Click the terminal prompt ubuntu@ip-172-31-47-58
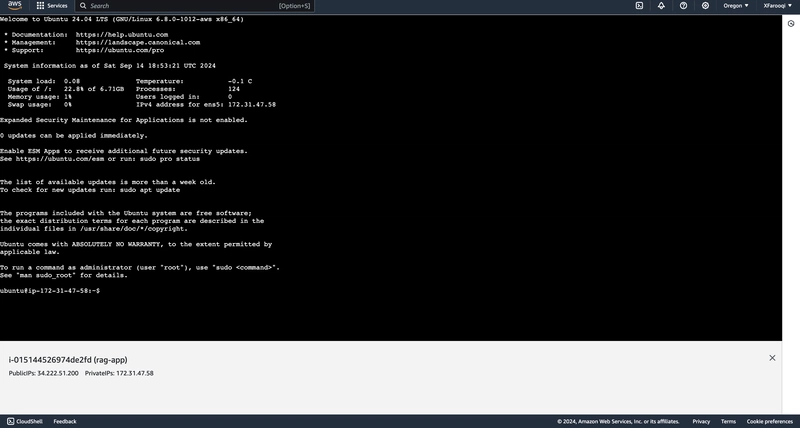800x428 pixels. point(50,290)
